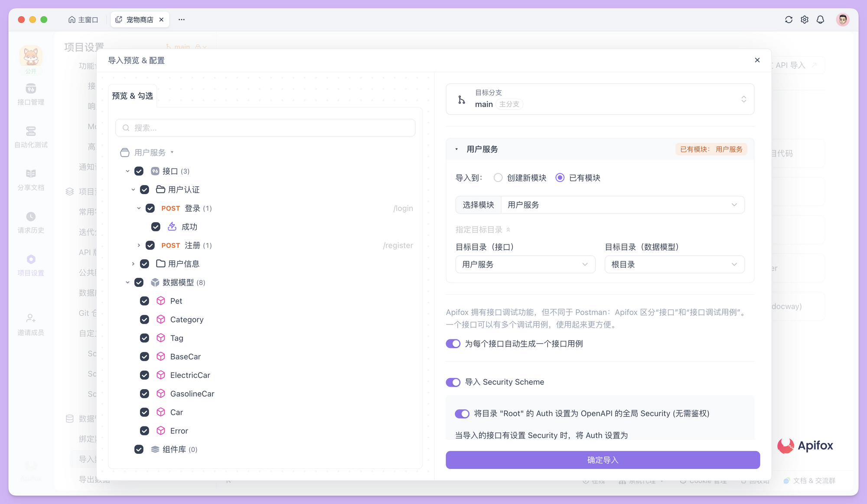Click the notification bell icon

(x=820, y=20)
